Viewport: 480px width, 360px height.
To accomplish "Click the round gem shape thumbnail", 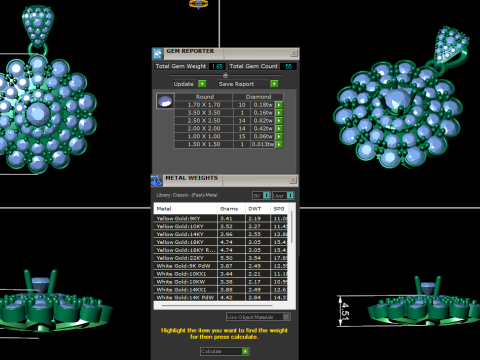I will pyautogui.click(x=165, y=101).
